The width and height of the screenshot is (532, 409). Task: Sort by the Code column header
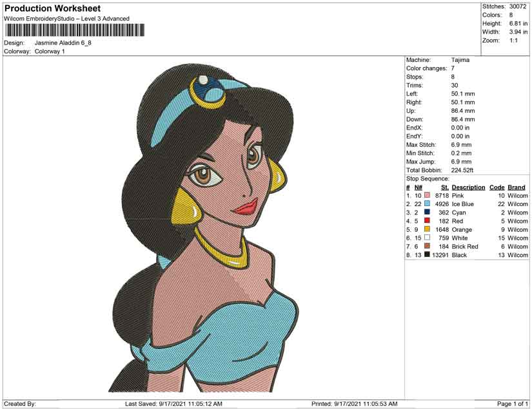pyautogui.click(x=496, y=187)
